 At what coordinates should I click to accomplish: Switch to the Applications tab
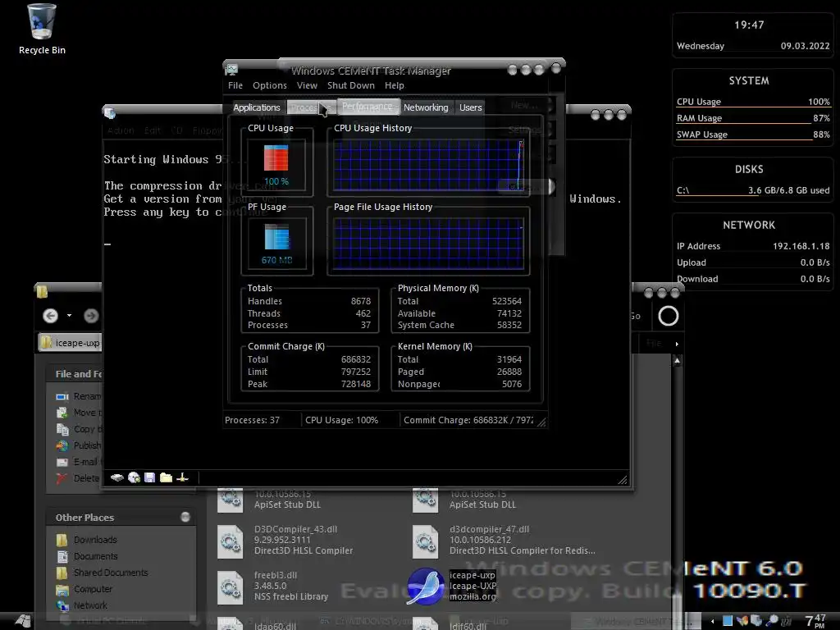pyautogui.click(x=256, y=107)
